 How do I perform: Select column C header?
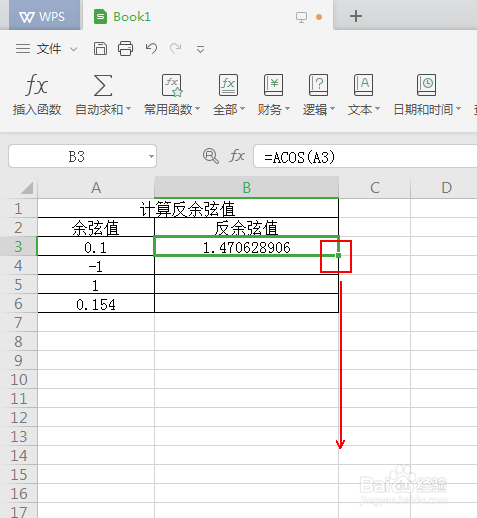[x=375, y=188]
